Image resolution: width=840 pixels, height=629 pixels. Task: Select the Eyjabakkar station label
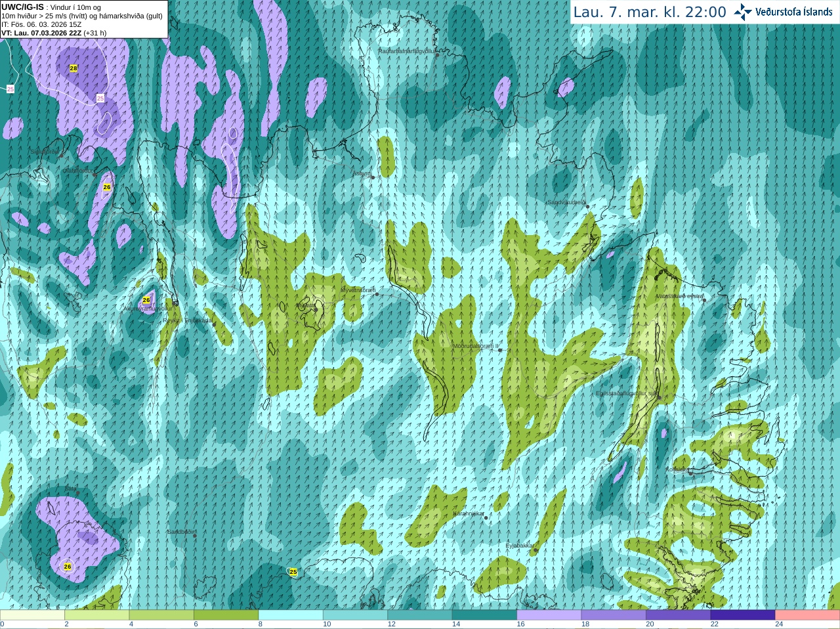pos(520,546)
